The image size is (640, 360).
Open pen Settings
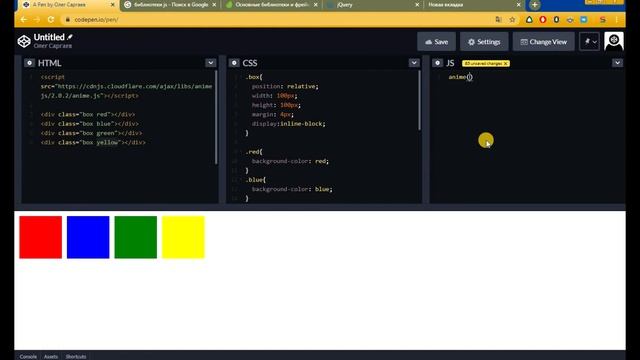pyautogui.click(x=484, y=42)
